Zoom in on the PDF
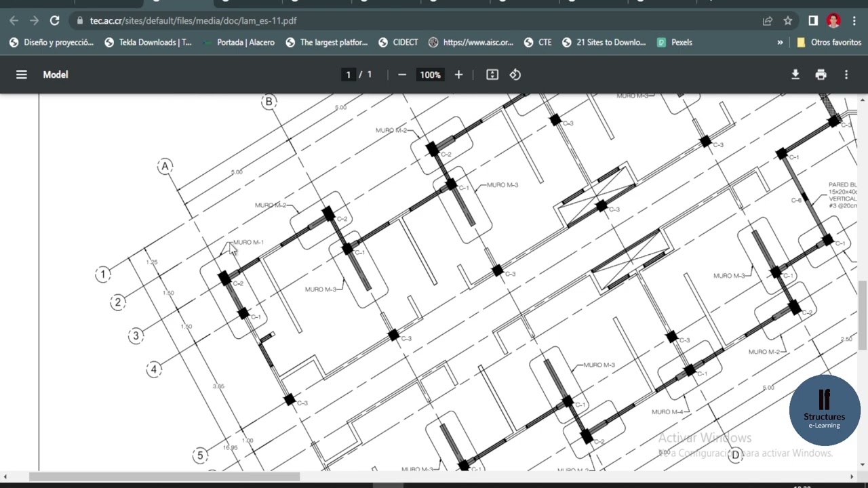 (x=458, y=75)
